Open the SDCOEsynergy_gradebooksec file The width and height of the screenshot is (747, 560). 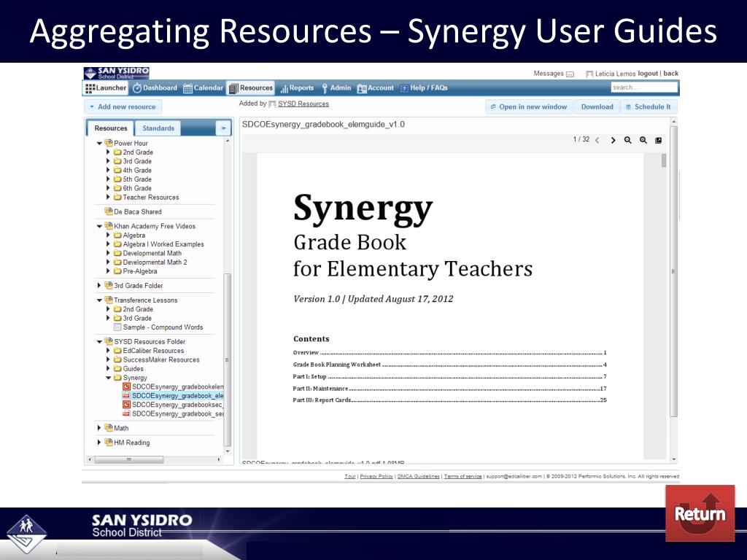[173, 405]
